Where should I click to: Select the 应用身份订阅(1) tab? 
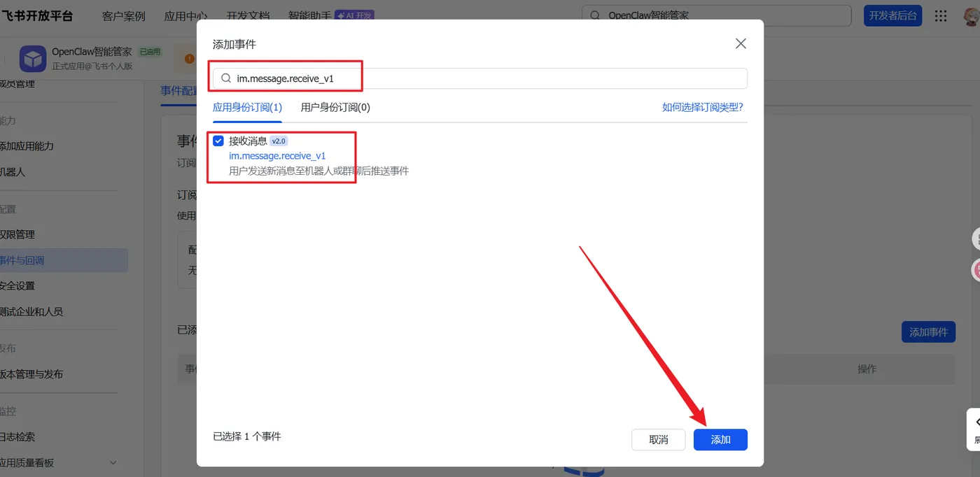point(247,107)
